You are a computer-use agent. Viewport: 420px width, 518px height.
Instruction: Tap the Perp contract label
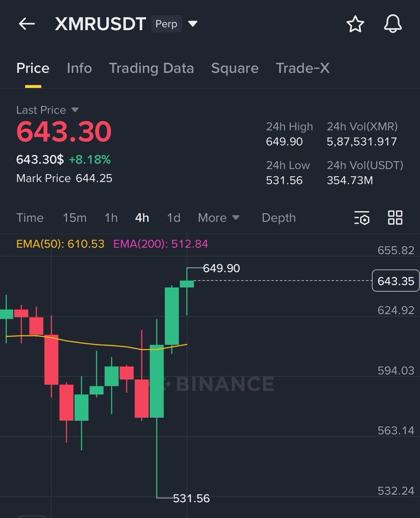click(x=166, y=24)
